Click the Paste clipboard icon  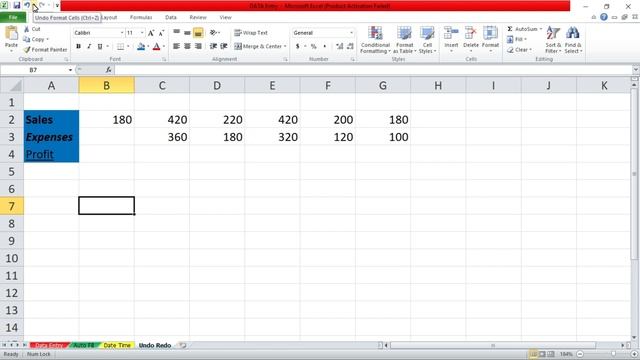11,33
